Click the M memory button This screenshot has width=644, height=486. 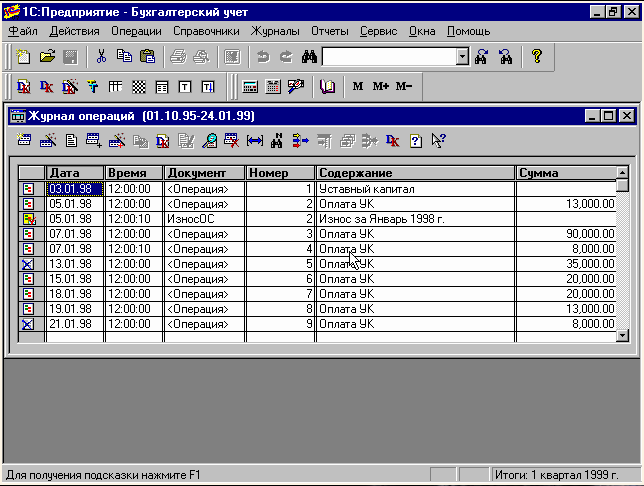click(358, 86)
